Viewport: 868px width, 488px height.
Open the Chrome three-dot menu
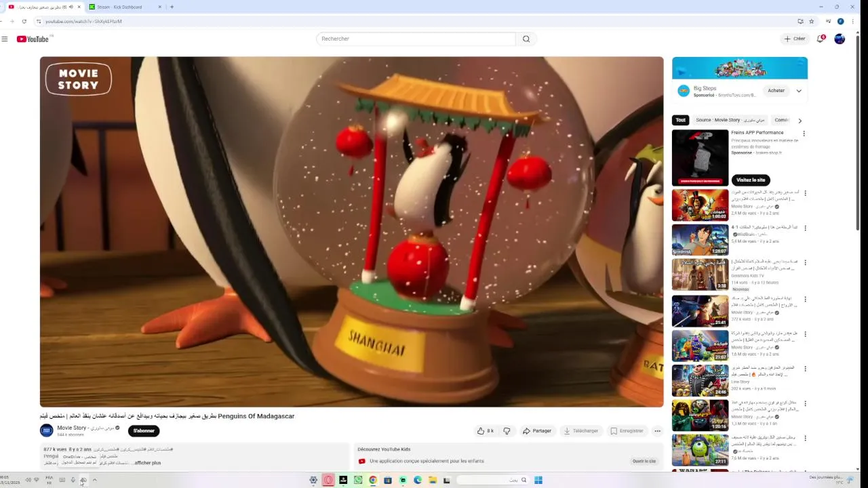[x=853, y=21]
